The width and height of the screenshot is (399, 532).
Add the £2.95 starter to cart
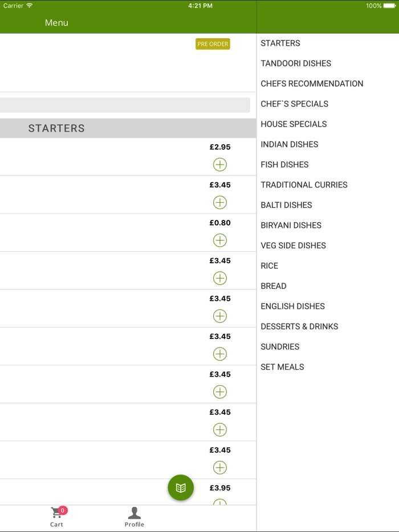pos(219,165)
